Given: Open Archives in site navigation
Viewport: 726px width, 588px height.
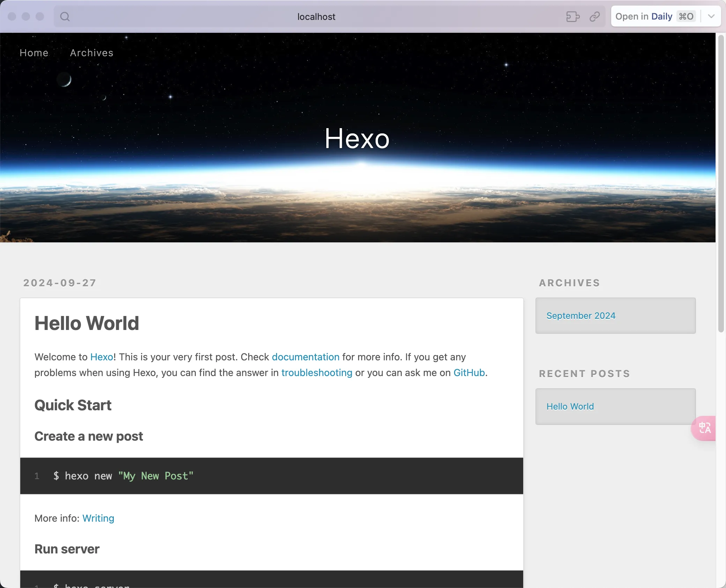Looking at the screenshot, I should 92,53.
